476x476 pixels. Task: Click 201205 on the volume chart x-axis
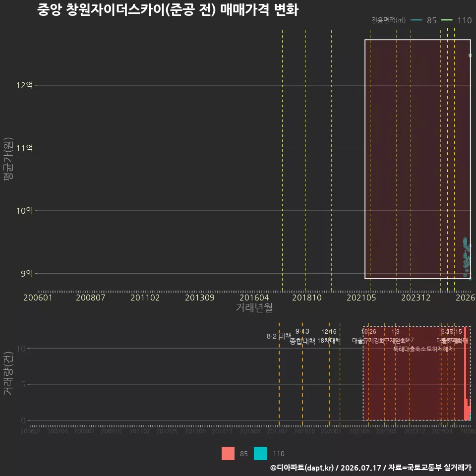[167, 431]
